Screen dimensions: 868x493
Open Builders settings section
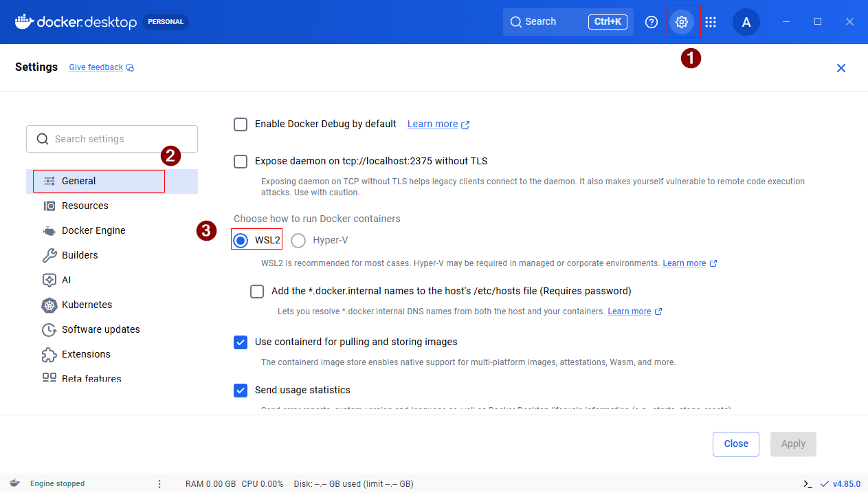(112, 255)
